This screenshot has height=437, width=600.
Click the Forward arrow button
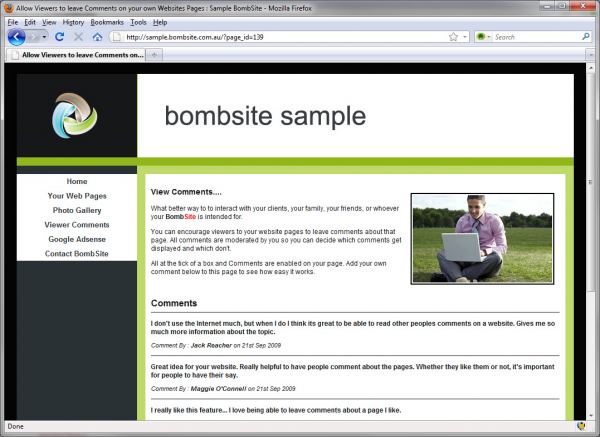[34, 37]
